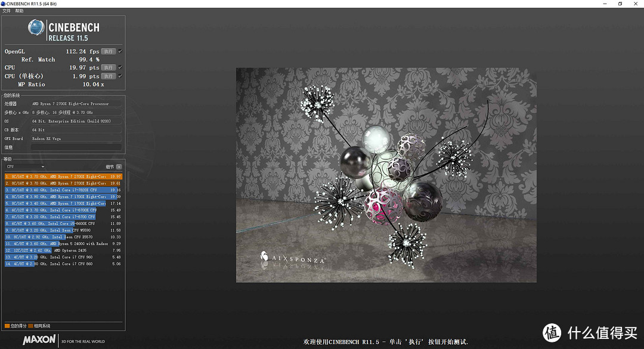This screenshot has width=644, height=349.
Task: Click the CPU 单核心 1.99 pts value
Action: pyautogui.click(x=86, y=76)
